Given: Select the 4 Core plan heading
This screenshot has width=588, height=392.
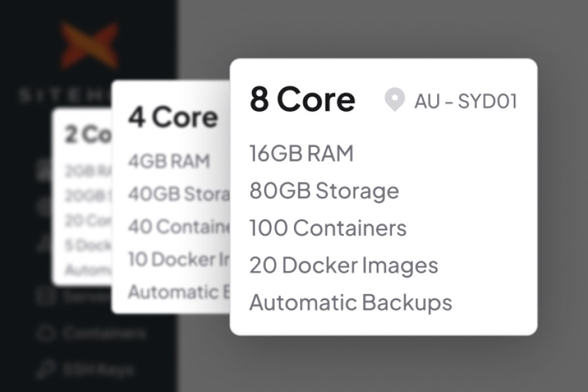Looking at the screenshot, I should coord(173,117).
